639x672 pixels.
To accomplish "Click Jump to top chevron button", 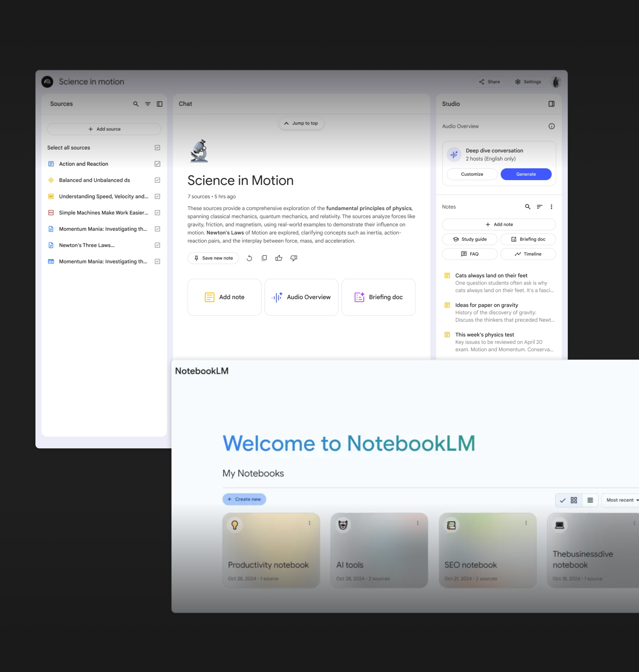I will [301, 123].
